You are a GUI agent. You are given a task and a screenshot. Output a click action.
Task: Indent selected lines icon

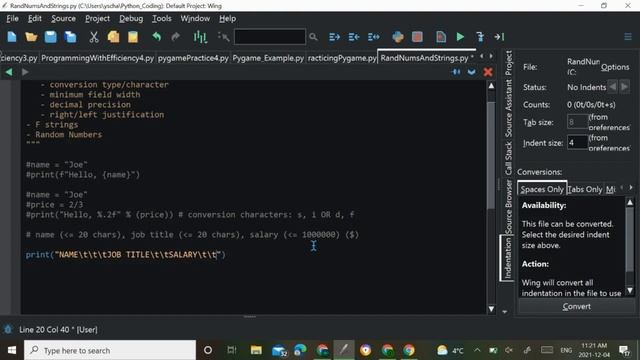click(334, 37)
